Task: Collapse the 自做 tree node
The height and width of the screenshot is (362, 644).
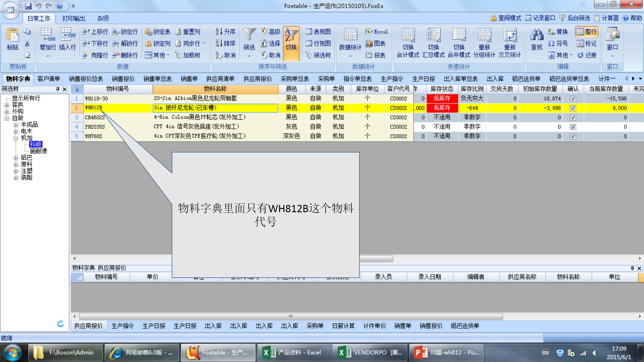Action: 7,118
